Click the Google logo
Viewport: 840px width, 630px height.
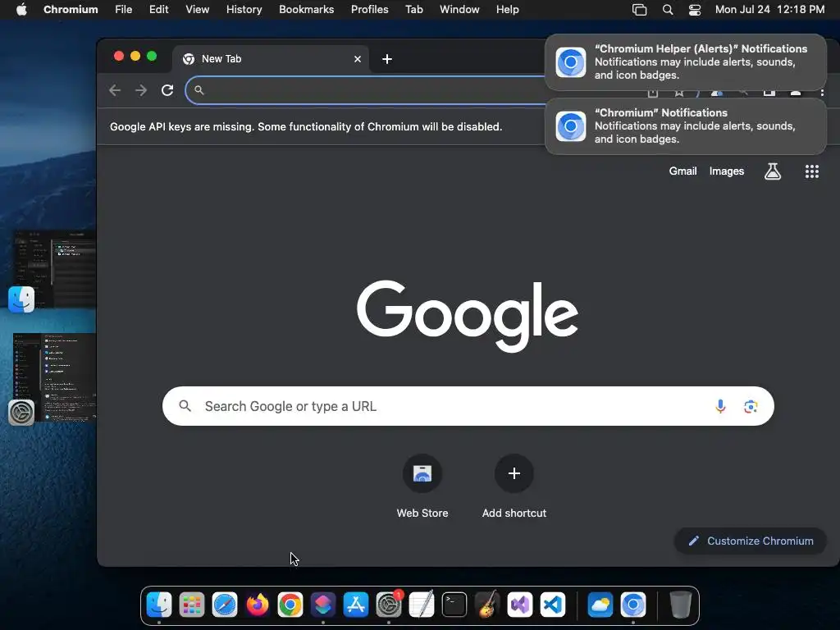(468, 316)
